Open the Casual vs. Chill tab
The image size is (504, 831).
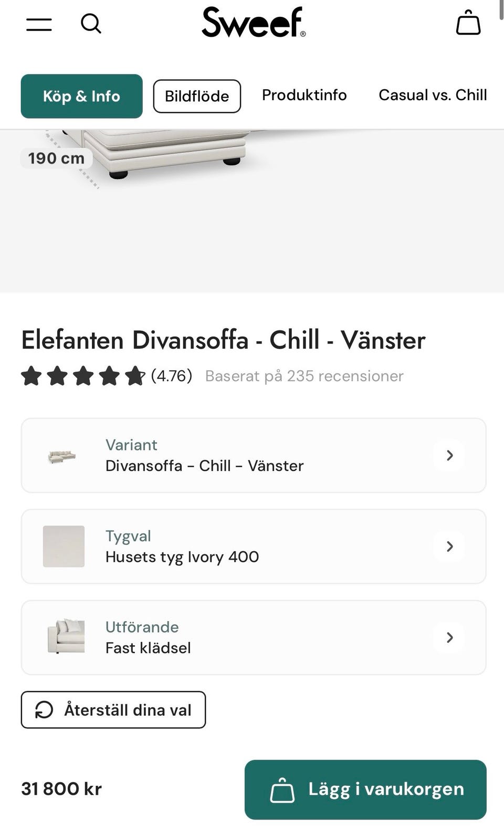tap(433, 95)
